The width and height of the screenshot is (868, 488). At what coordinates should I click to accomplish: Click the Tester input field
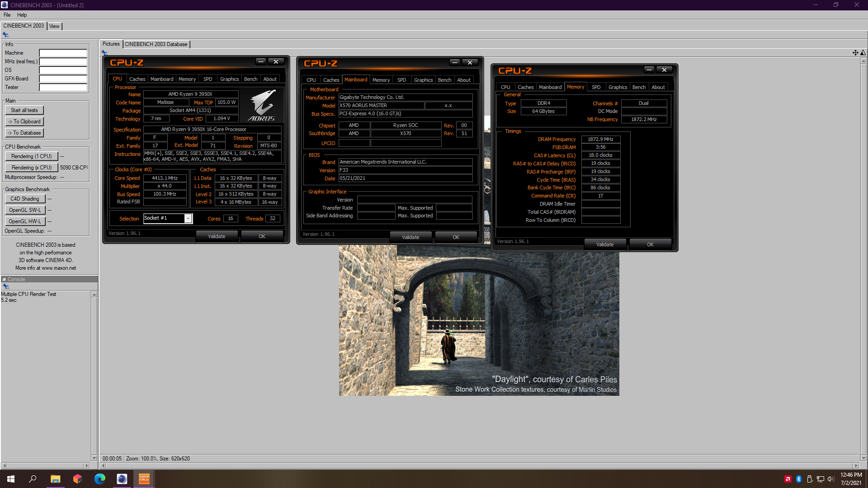tap(63, 87)
